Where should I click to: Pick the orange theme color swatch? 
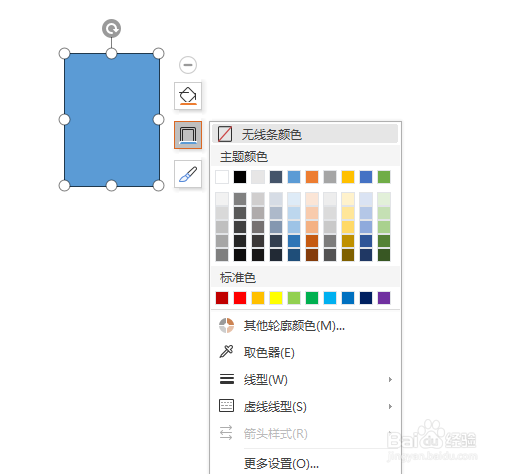tap(312, 177)
